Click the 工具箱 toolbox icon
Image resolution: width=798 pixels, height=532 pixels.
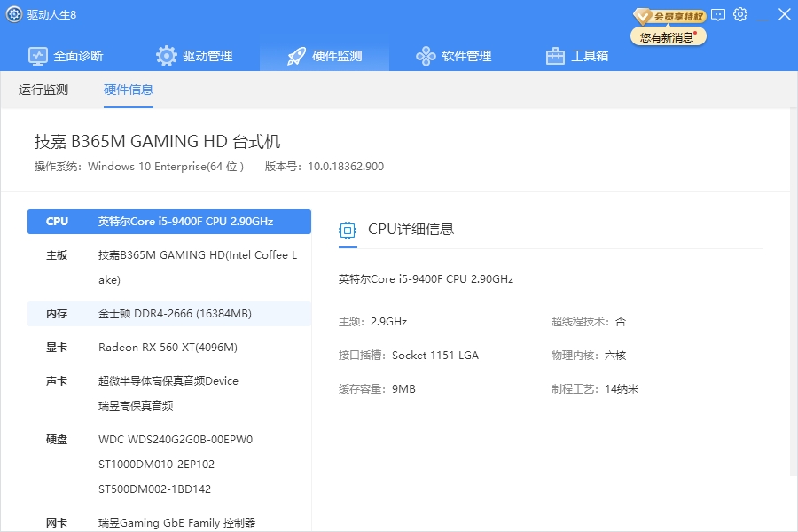click(x=555, y=56)
